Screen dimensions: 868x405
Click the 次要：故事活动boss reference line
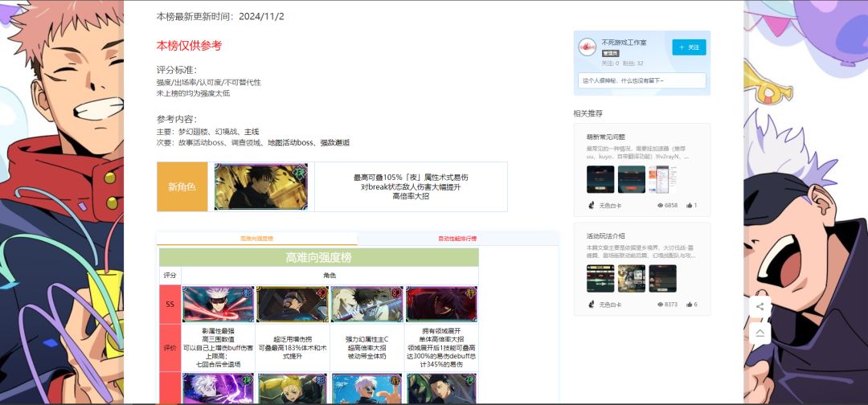253,143
